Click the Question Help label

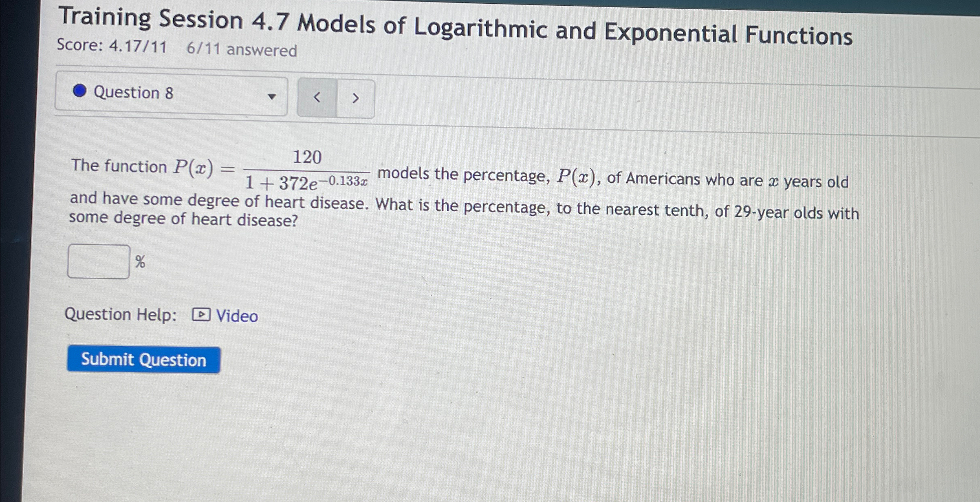(121, 314)
